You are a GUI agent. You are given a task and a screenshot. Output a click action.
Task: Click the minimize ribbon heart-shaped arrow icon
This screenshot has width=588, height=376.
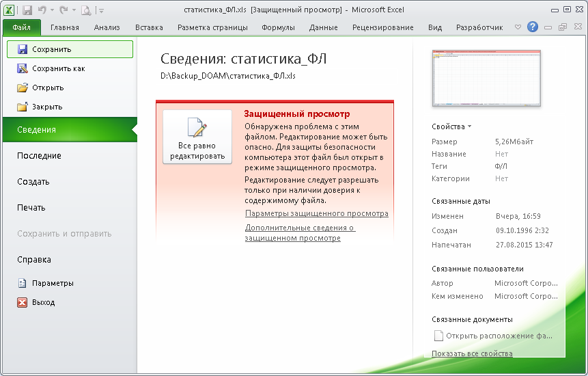pos(518,27)
